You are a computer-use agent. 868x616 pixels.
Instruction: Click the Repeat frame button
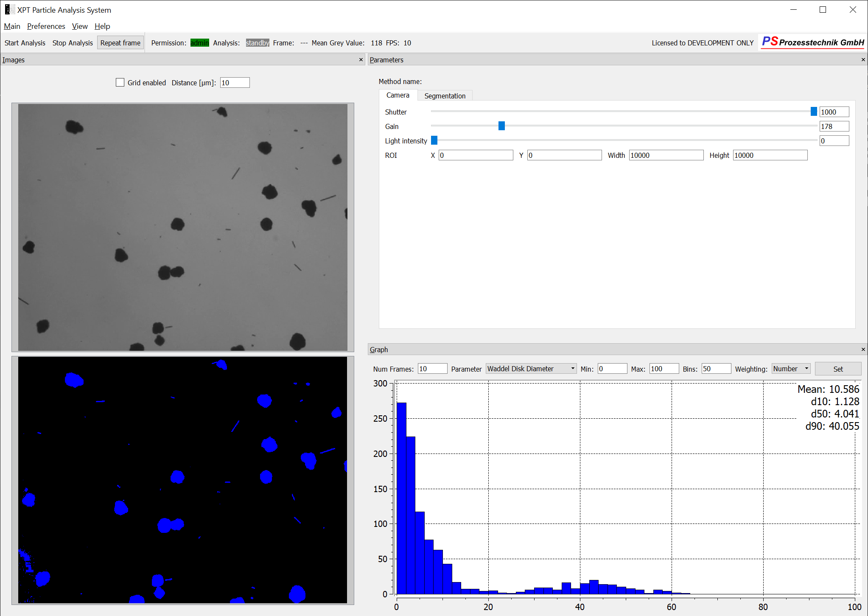(x=120, y=43)
